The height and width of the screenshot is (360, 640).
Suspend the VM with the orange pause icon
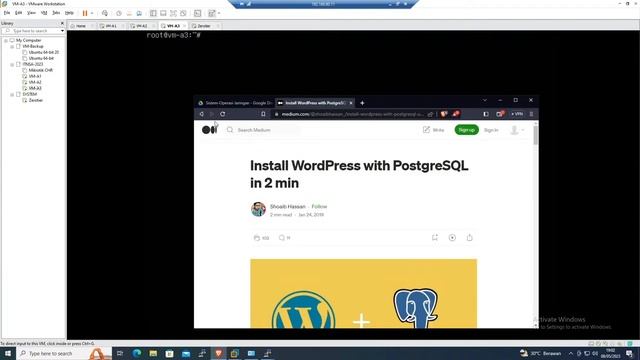(x=85, y=13)
